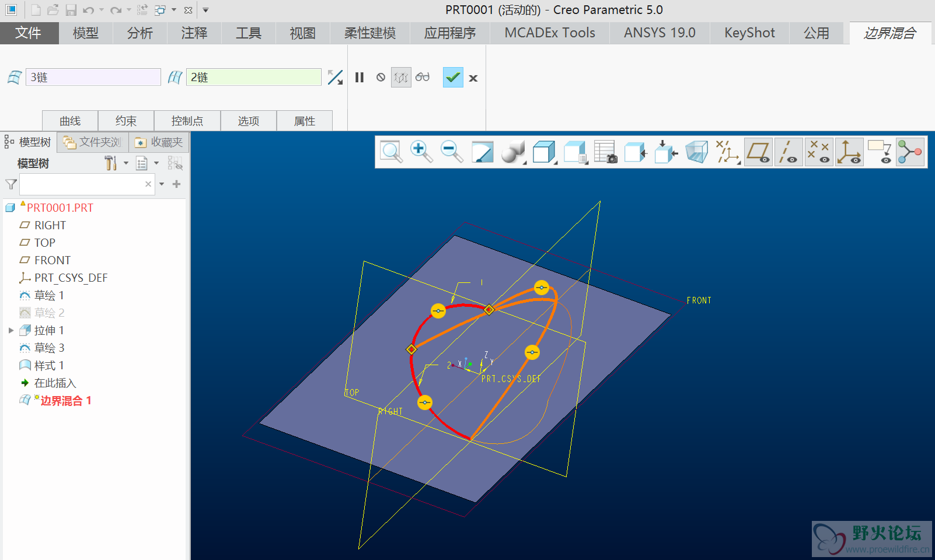
Task: Click the table with camera icon
Action: 606,152
